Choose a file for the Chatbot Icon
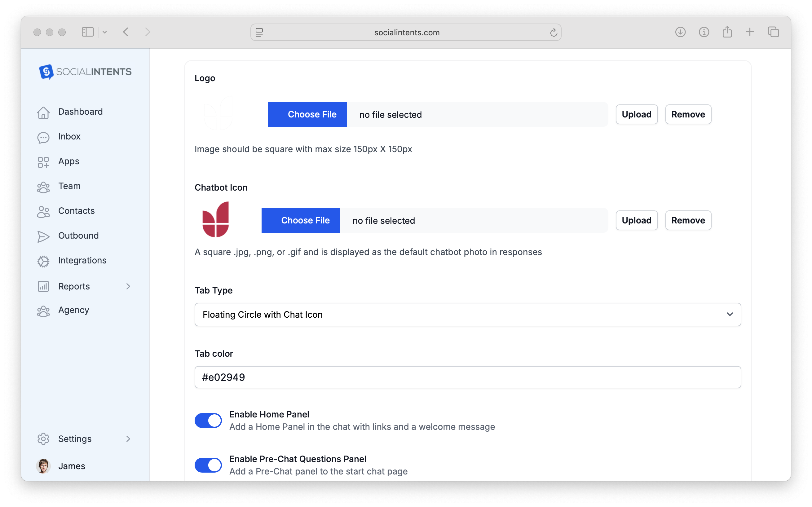The height and width of the screenshot is (507, 812). tap(300, 220)
